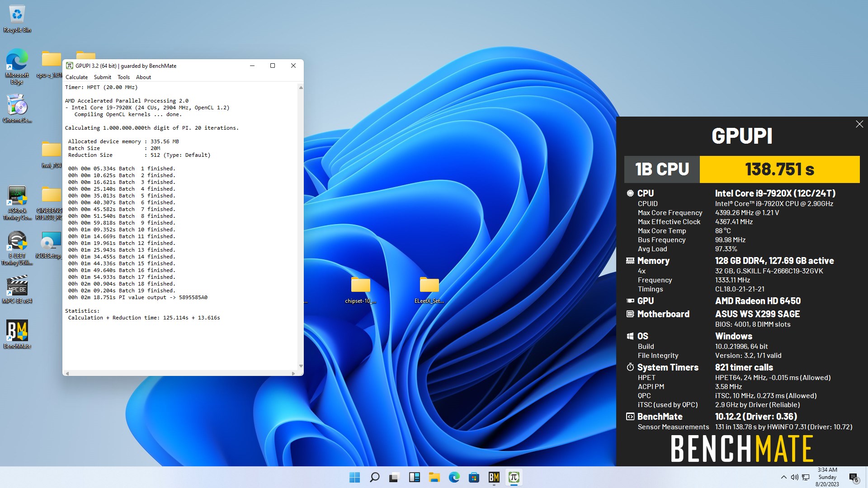This screenshot has width=868, height=488.
Task: Open the About menu in GPUPI
Action: pos(143,77)
